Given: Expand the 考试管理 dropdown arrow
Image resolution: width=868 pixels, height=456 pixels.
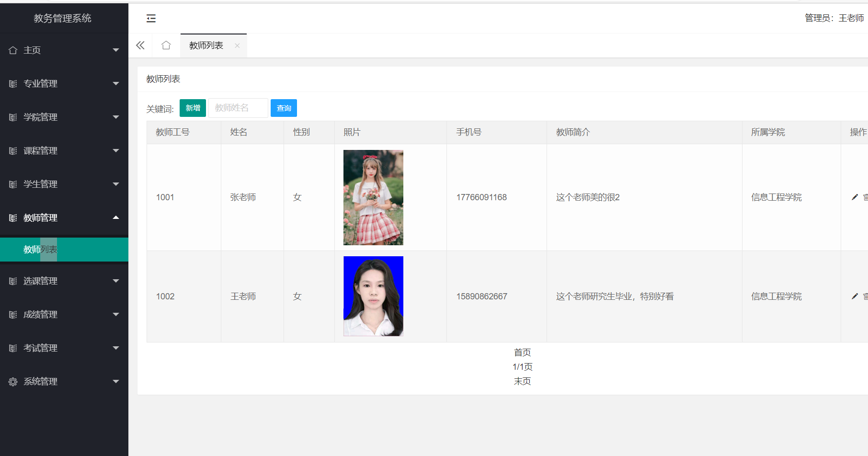Looking at the screenshot, I should pos(116,348).
